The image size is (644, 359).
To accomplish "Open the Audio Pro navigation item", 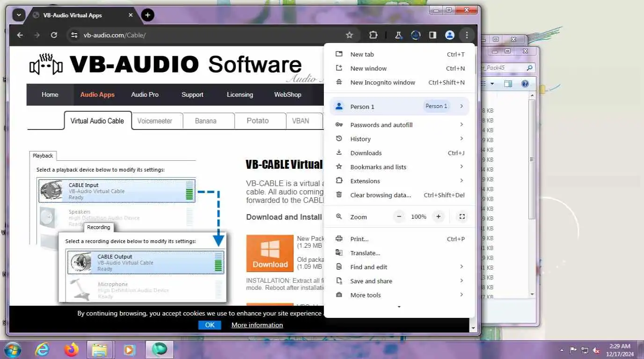I will point(145,94).
